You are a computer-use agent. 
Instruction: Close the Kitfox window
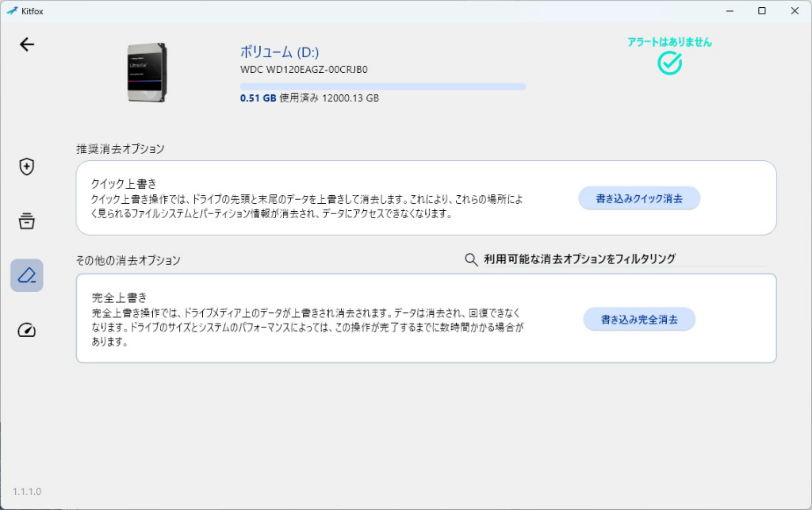coord(795,11)
